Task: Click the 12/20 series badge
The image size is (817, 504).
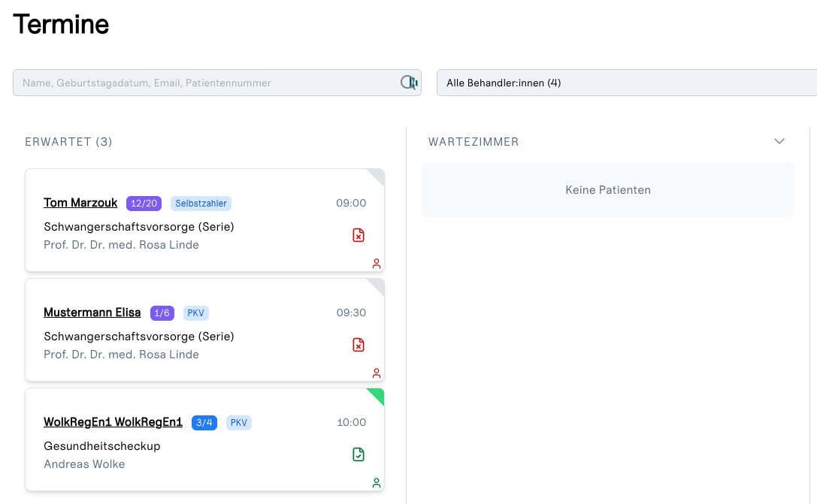Action: coord(144,203)
